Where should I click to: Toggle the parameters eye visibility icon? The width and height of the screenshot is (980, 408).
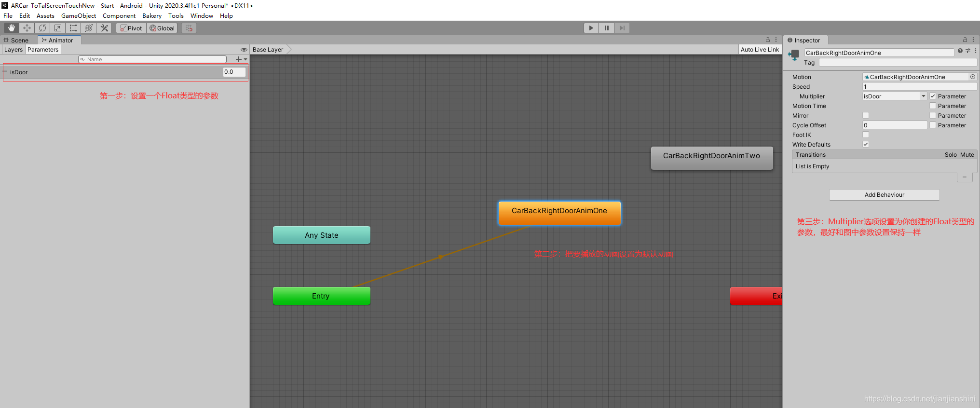(244, 50)
